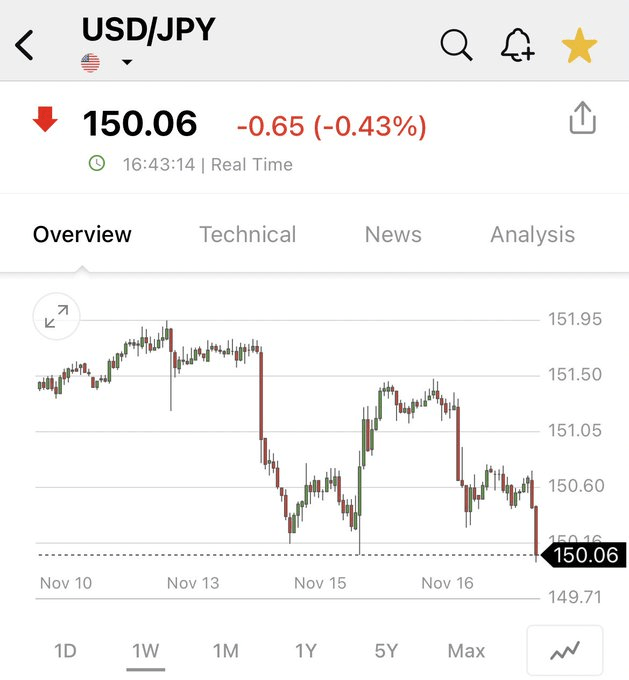
Task: Open the search magnifier icon
Action: (x=456, y=45)
